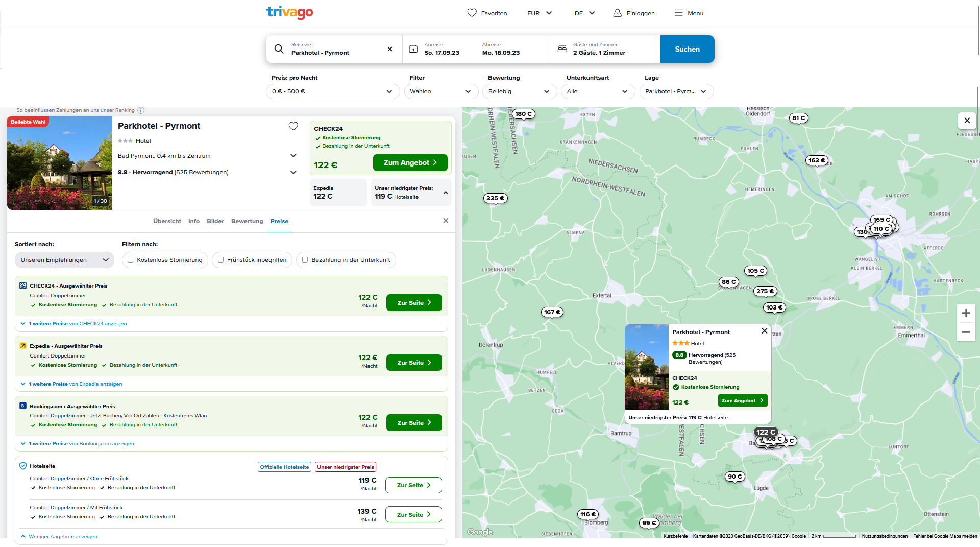The image size is (980, 547).
Task: Zoom out on the map
Action: [x=966, y=332]
